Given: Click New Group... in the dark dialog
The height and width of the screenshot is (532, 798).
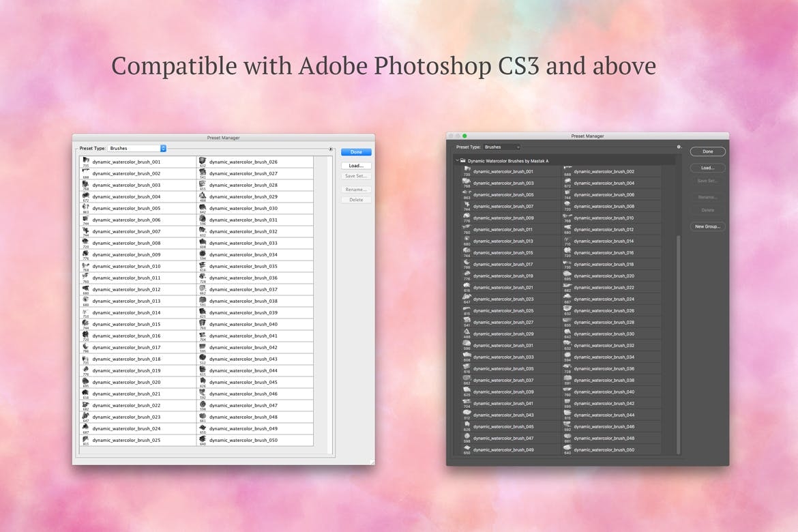Looking at the screenshot, I should 707,226.
